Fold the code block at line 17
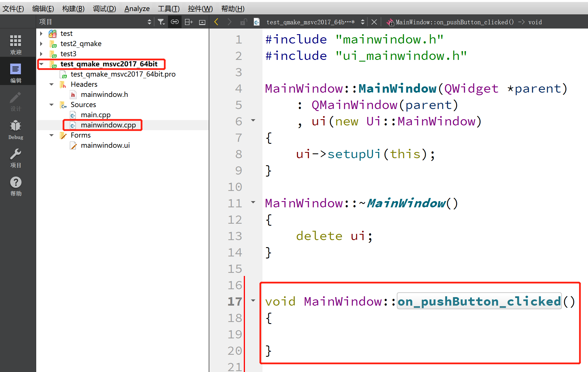 253,301
